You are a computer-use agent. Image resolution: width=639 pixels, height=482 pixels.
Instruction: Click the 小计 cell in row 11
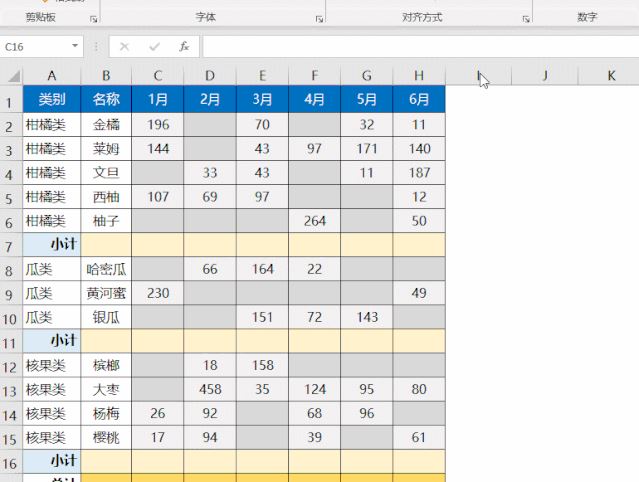pos(52,341)
